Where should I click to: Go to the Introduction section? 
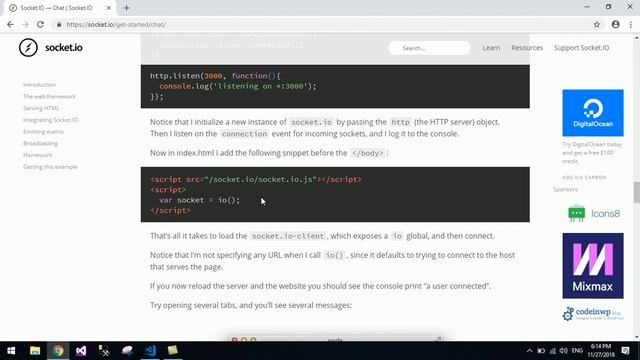[40, 84]
